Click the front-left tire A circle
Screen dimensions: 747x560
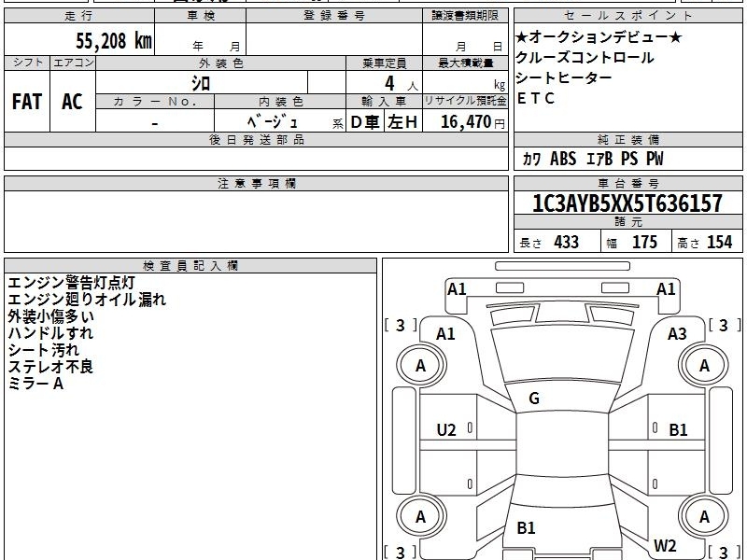(x=421, y=366)
